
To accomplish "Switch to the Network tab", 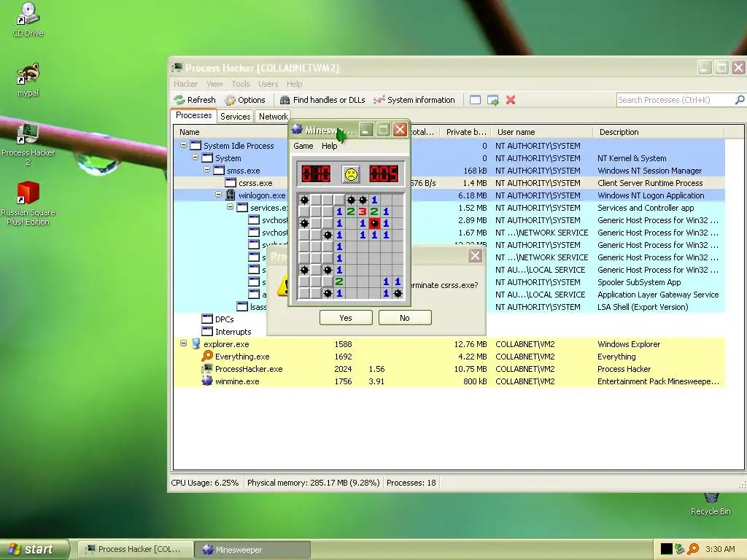I will [x=274, y=116].
